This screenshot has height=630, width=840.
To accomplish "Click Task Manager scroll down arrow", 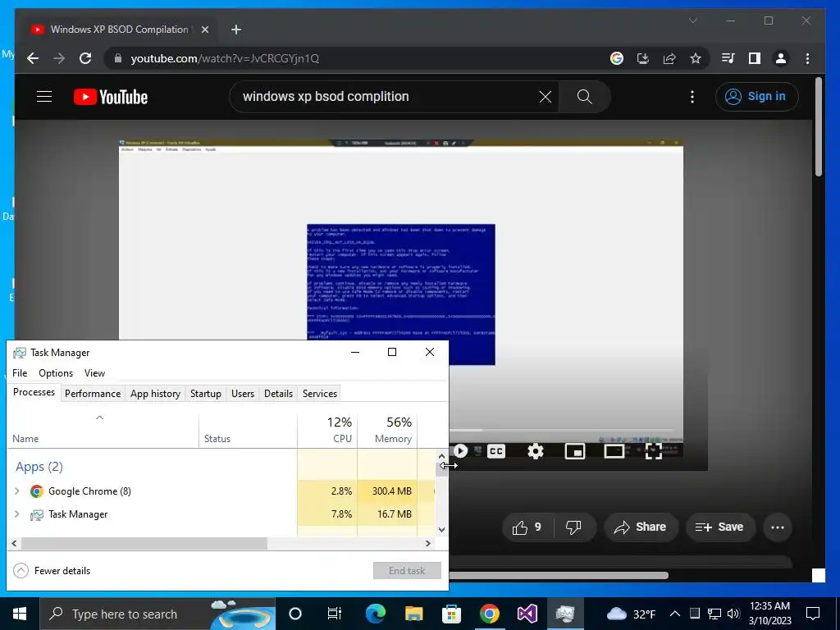I will click(441, 529).
